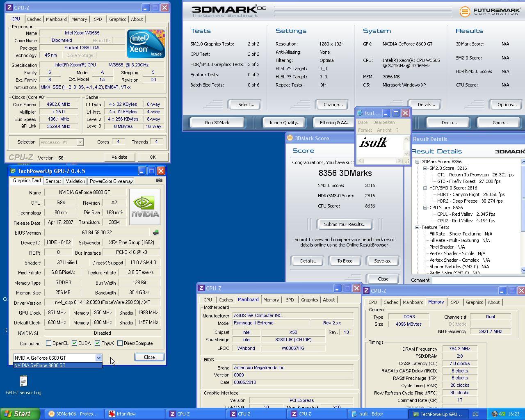The height and width of the screenshot is (420, 525).
Task: Open SPD tab in Mainboard CPU-Z window
Action: 290,300
